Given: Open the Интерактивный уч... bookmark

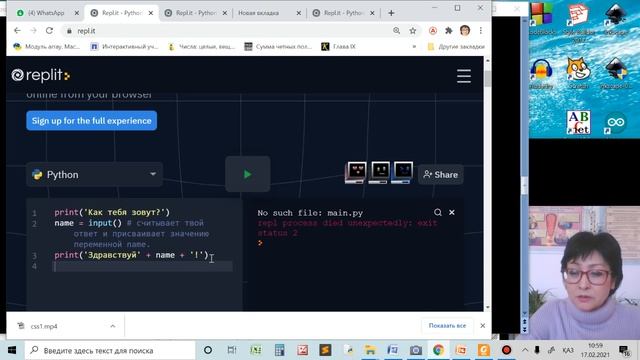Looking at the screenshot, I should (124, 47).
